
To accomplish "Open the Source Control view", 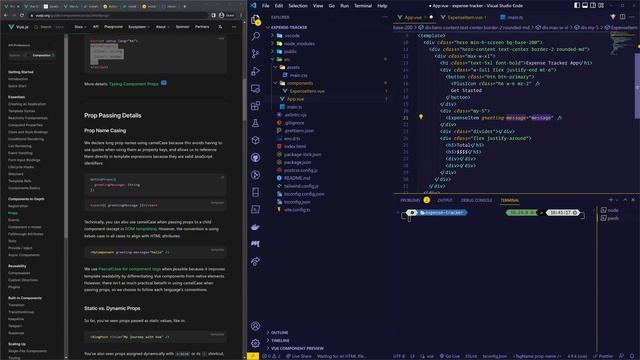I will click(x=256, y=54).
